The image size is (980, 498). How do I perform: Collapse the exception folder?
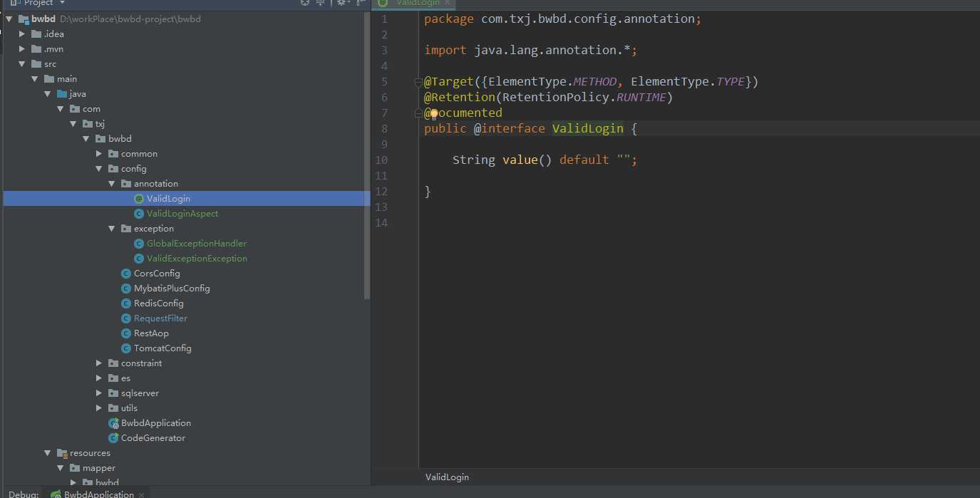click(112, 229)
